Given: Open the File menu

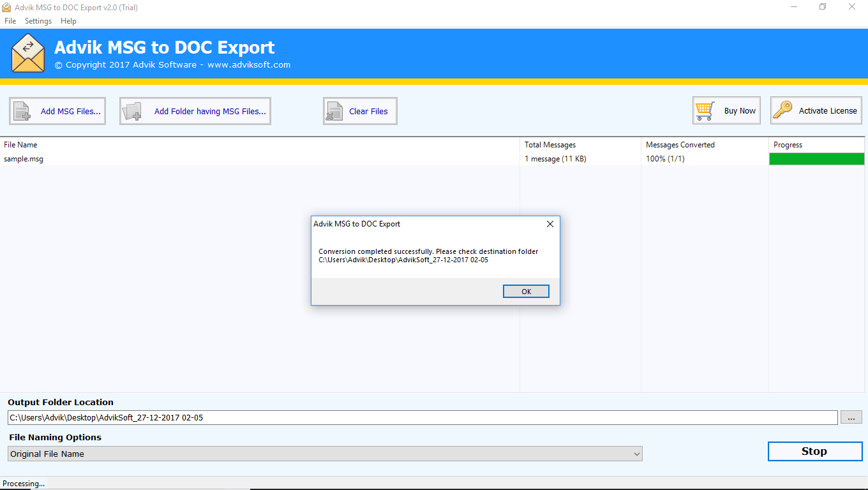Looking at the screenshot, I should [x=10, y=21].
